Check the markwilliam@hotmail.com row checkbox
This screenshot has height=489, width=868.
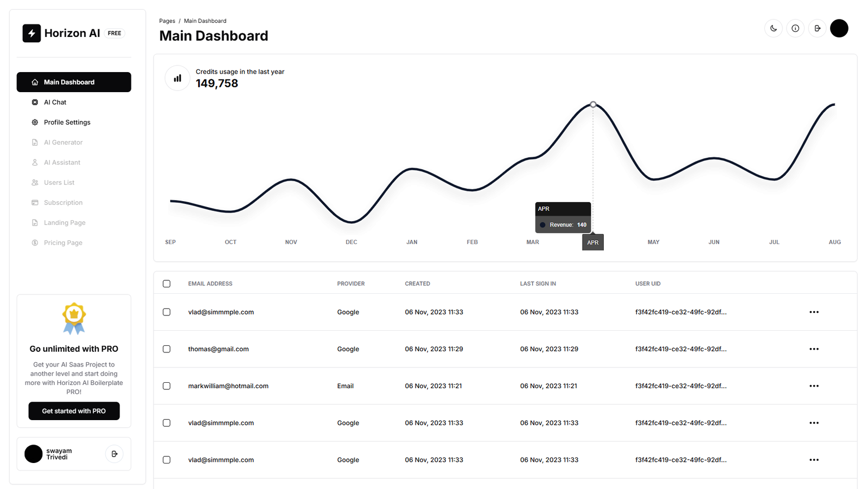[x=167, y=386]
